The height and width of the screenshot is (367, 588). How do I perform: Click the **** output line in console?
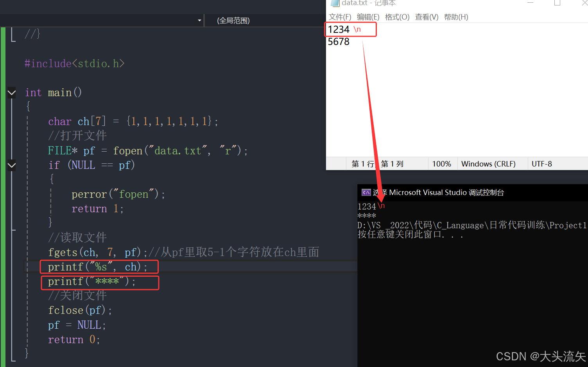(x=367, y=215)
